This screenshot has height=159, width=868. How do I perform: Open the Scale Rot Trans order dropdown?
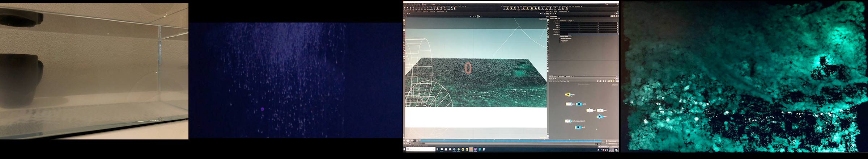point(563,21)
